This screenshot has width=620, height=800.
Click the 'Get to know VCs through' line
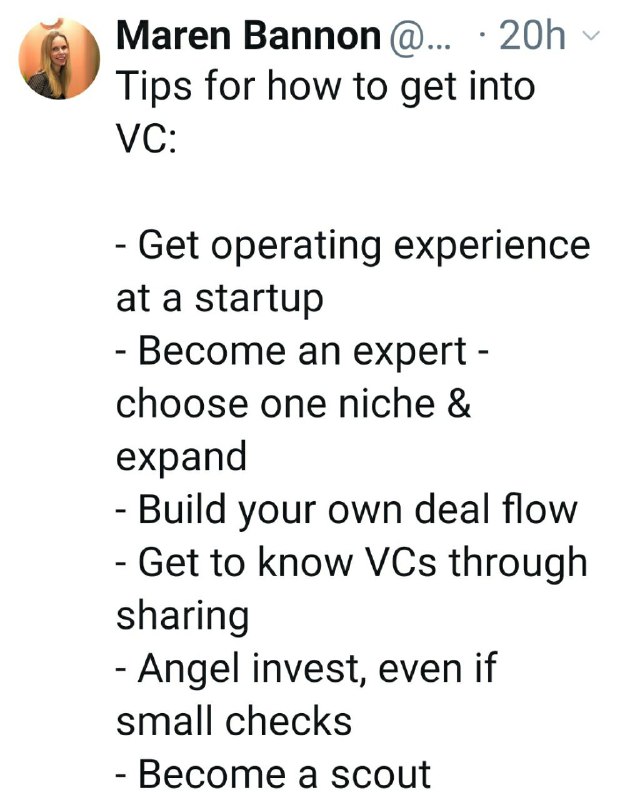click(352, 563)
